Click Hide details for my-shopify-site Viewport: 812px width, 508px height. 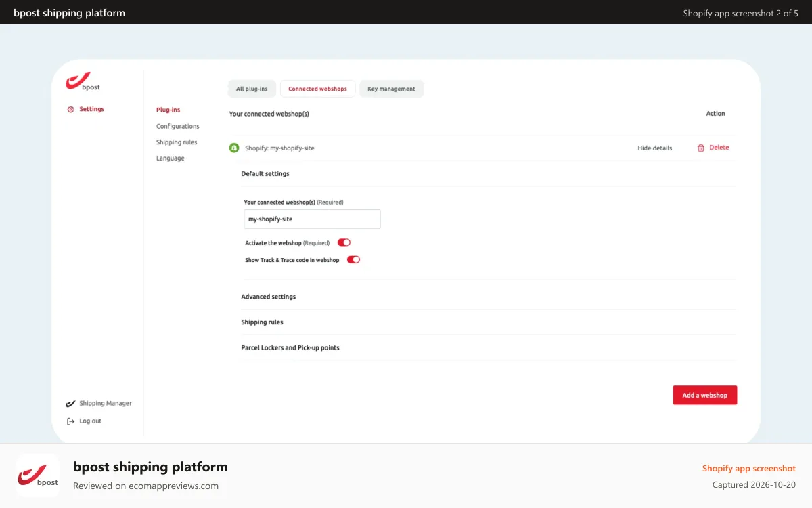pyautogui.click(x=655, y=148)
